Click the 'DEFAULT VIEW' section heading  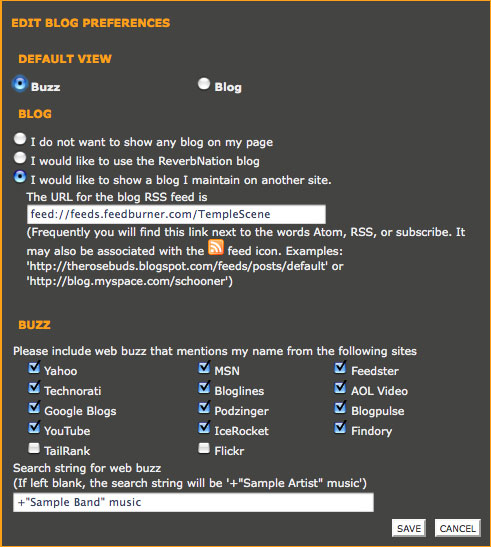click(x=65, y=59)
